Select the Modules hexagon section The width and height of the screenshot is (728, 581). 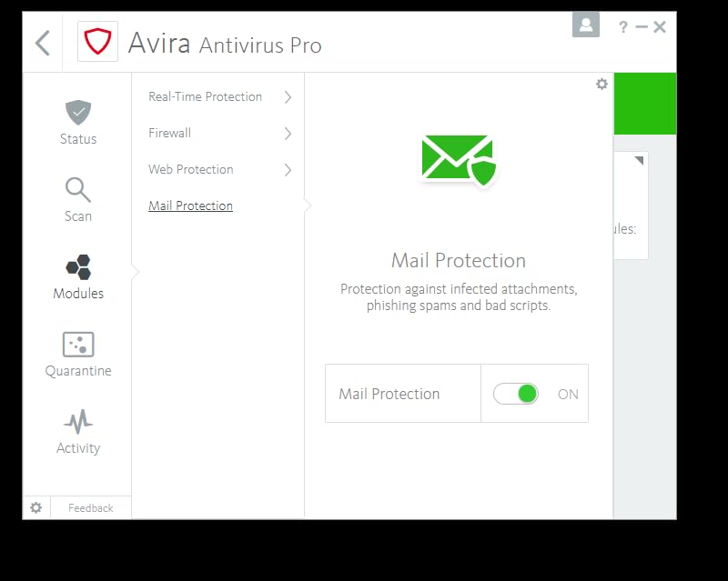(x=78, y=277)
